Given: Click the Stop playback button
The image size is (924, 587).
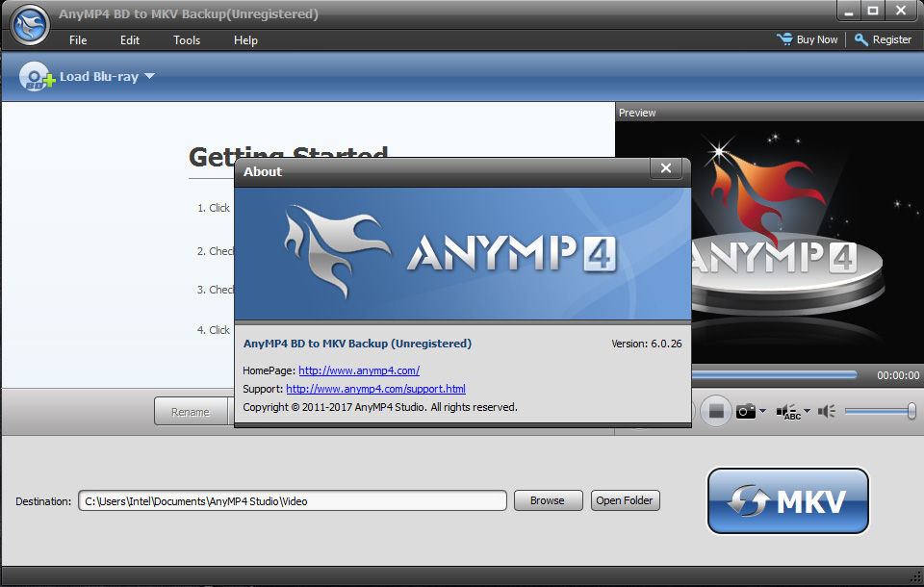Looking at the screenshot, I should point(716,412).
